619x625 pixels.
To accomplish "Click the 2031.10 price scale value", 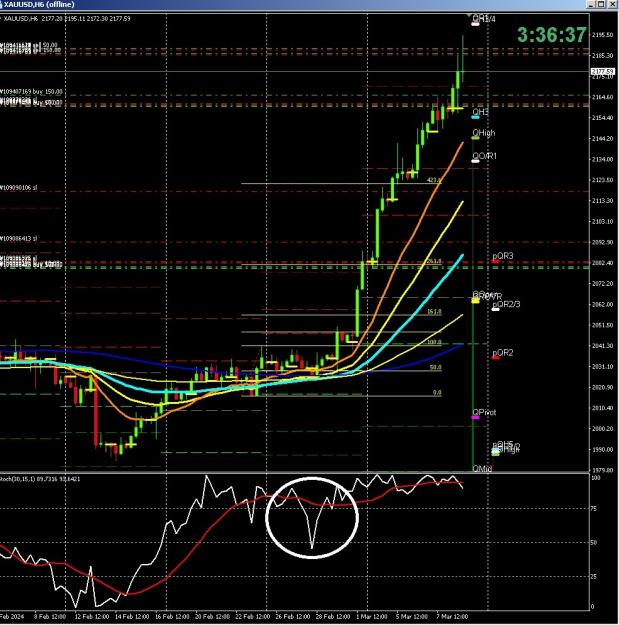I will coord(603,367).
